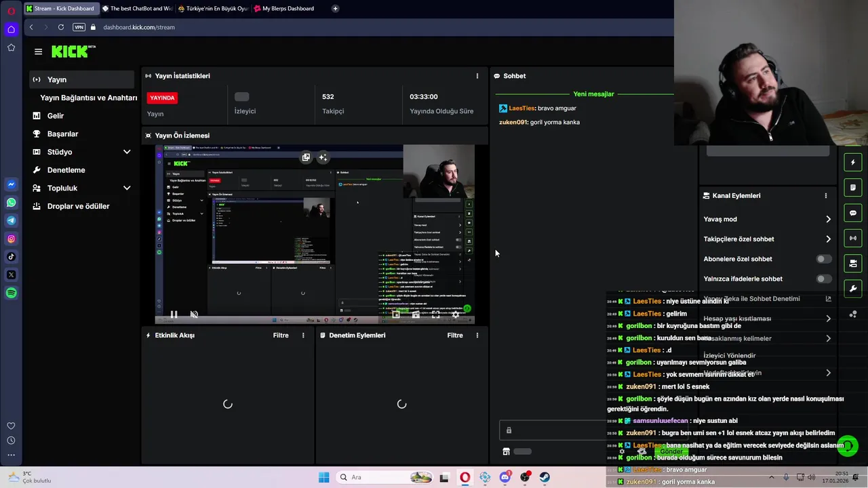Pause the stream preview
The width and height of the screenshot is (868, 488).
point(174,314)
